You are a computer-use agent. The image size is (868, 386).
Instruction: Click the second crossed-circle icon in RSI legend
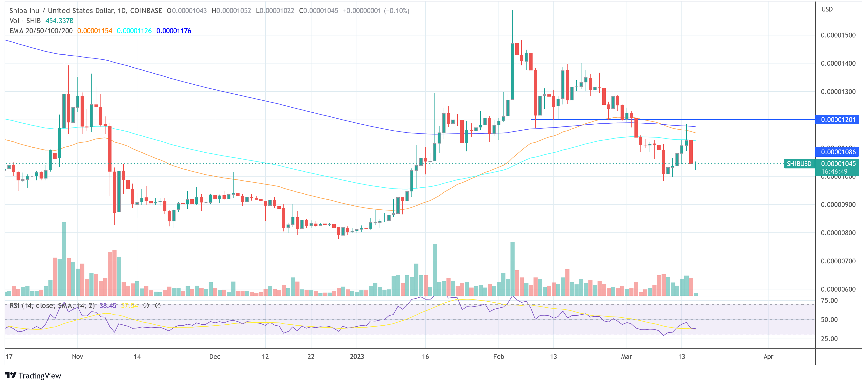tap(158, 305)
